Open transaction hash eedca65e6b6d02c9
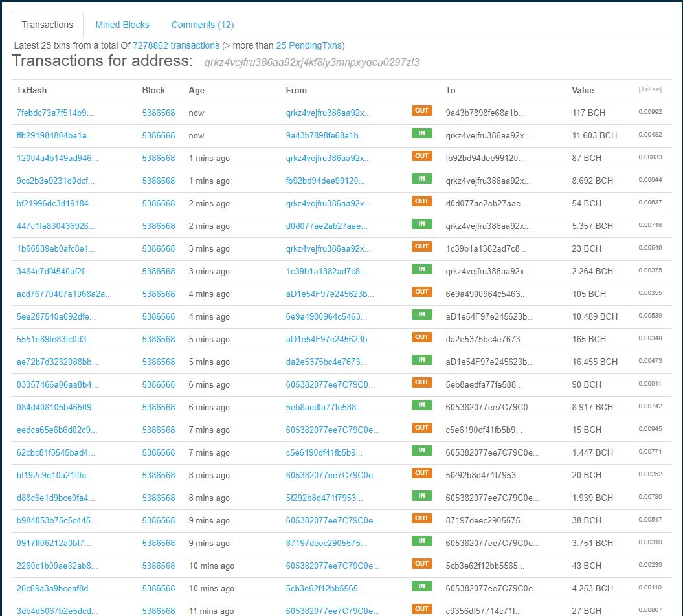The image size is (683, 616). point(57,430)
